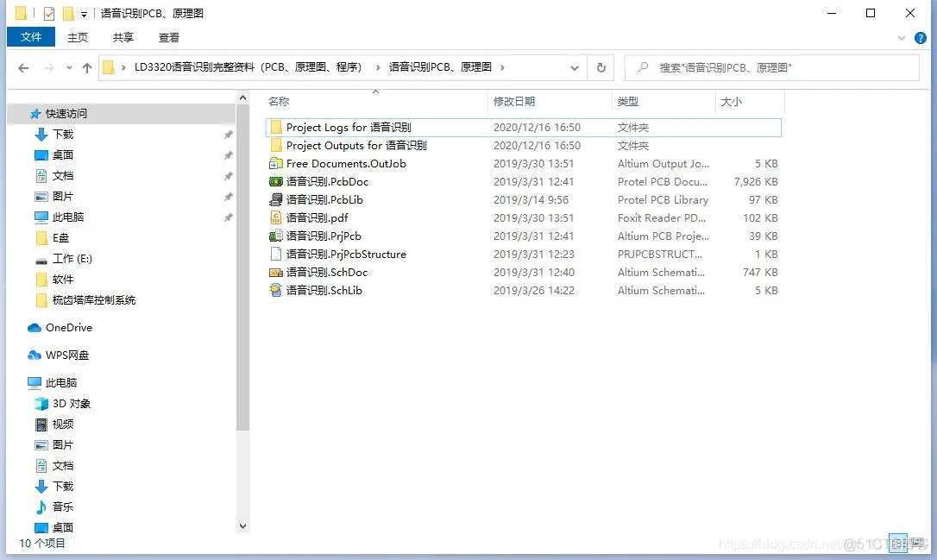Screen dimensions: 937x560
Task: Click the WPS网盘 cloud icon
Action: click(x=34, y=355)
